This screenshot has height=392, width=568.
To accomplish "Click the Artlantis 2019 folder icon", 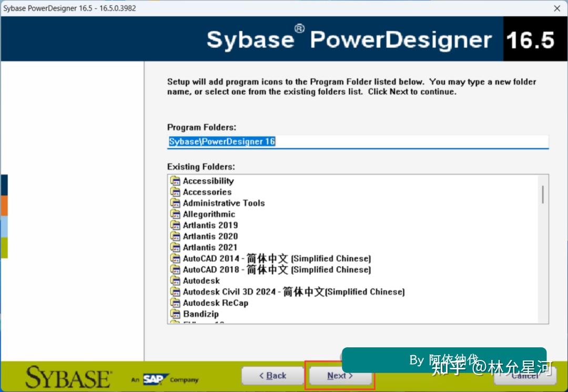I will [x=175, y=225].
